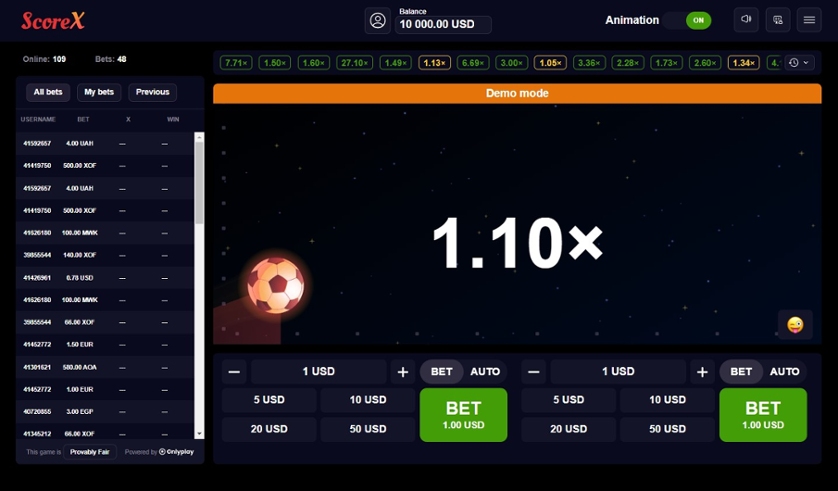Switch left panel to AUTO mode
This screenshot has width=838, height=491.
pos(485,371)
